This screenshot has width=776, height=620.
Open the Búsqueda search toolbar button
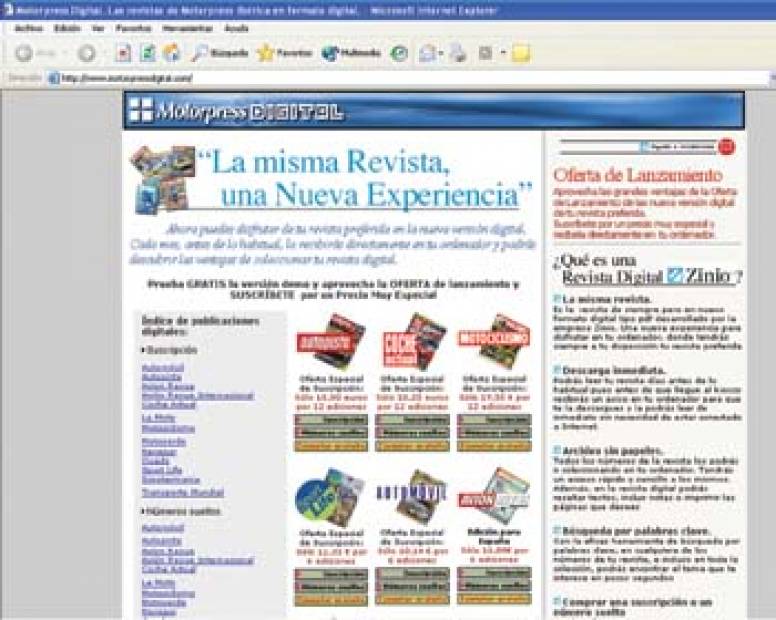pyautogui.click(x=220, y=53)
